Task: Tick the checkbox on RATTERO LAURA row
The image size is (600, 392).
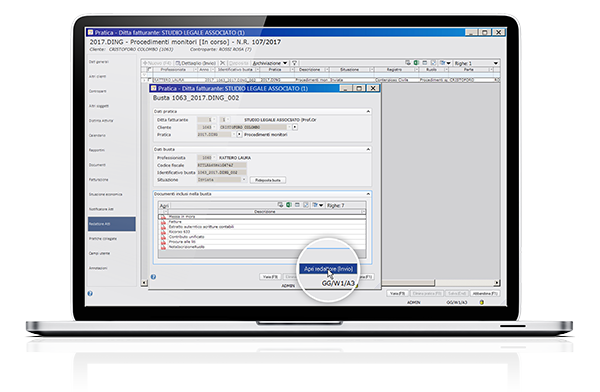Action: point(150,80)
